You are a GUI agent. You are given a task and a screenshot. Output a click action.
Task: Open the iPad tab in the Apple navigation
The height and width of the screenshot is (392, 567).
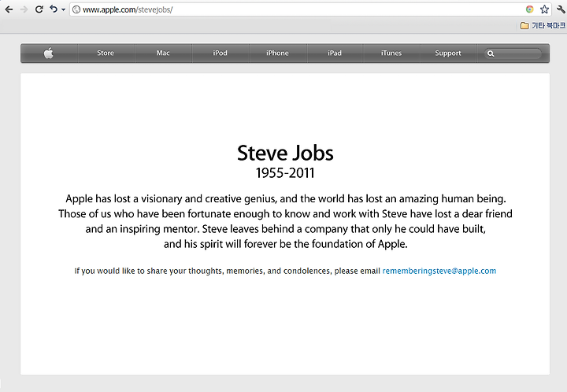(x=335, y=53)
